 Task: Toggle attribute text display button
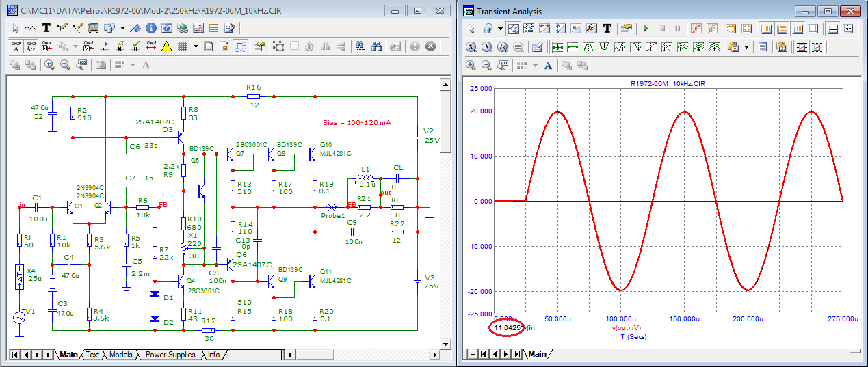(16, 46)
